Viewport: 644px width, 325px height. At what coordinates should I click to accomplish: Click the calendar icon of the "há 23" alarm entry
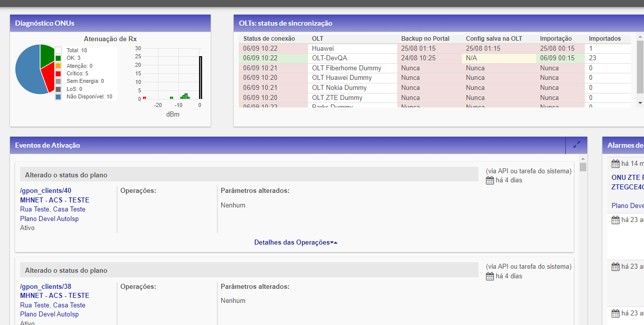pyautogui.click(x=615, y=220)
